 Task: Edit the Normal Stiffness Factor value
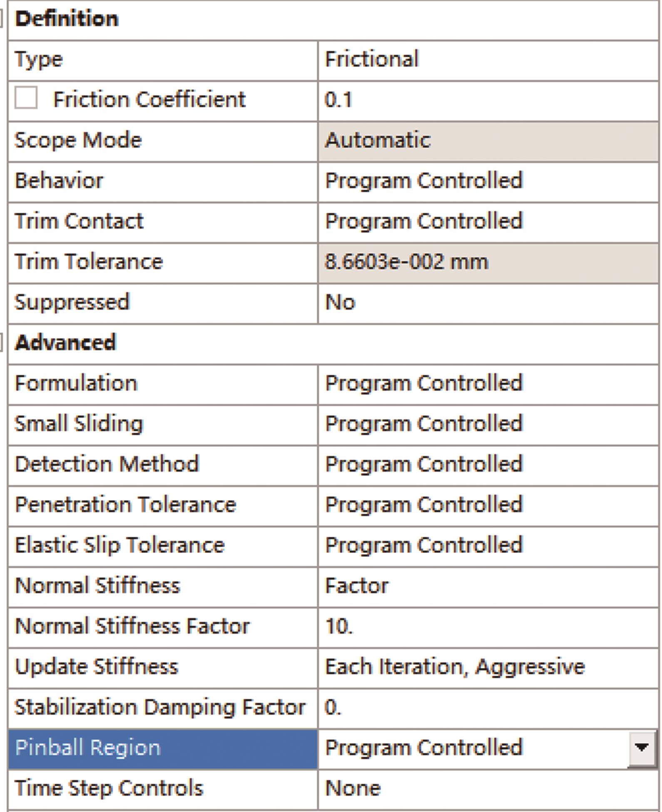487,626
